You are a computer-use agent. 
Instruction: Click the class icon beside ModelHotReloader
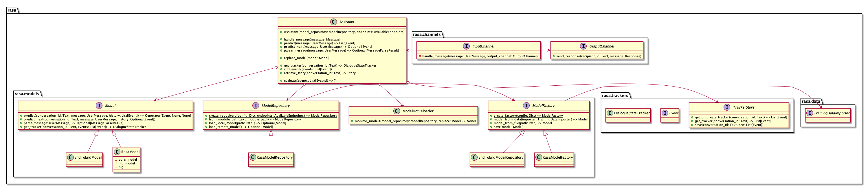[x=396, y=111]
